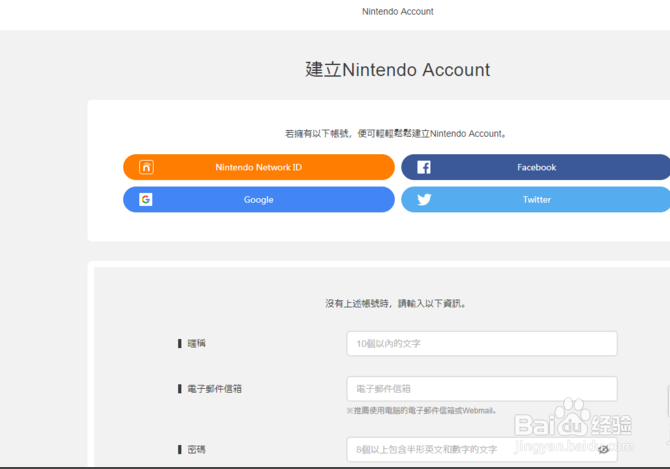Focus the 電子郵件信箱 email input field
This screenshot has width=670, height=469.
(482, 389)
